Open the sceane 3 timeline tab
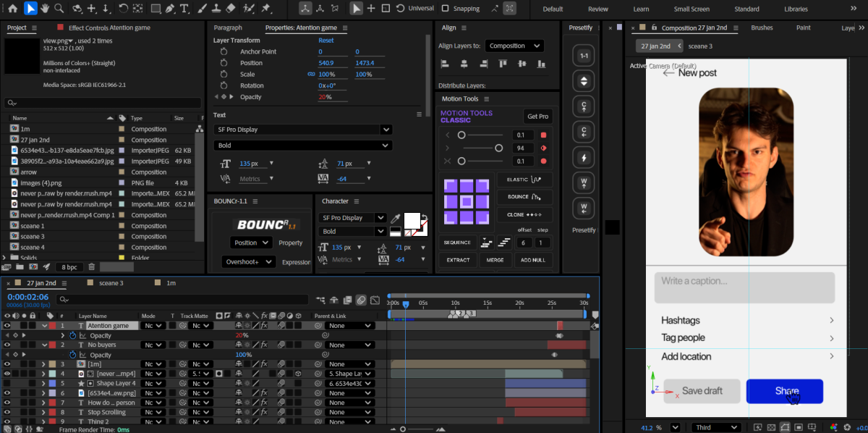The height and width of the screenshot is (433, 868). click(x=111, y=283)
